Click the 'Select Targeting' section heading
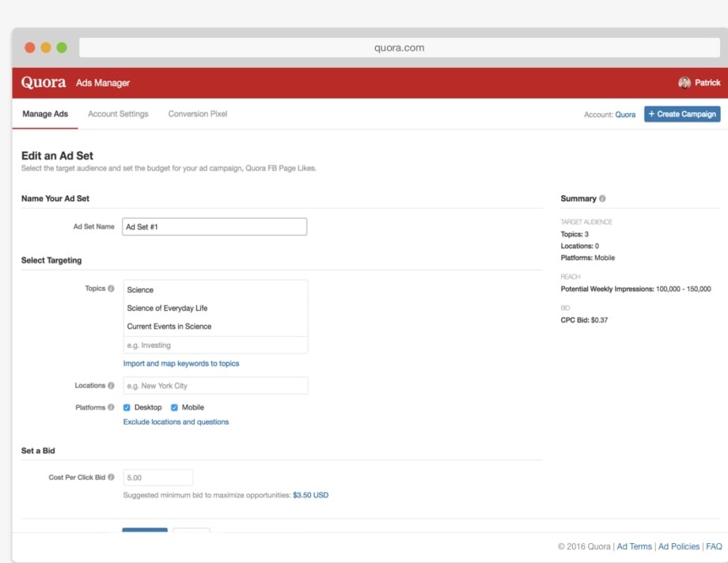 coord(51,260)
